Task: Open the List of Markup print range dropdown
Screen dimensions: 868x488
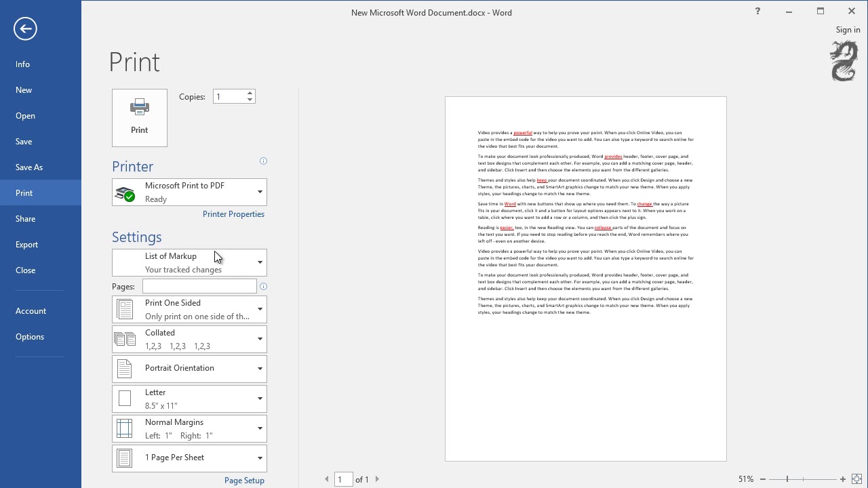Action: pyautogui.click(x=189, y=263)
